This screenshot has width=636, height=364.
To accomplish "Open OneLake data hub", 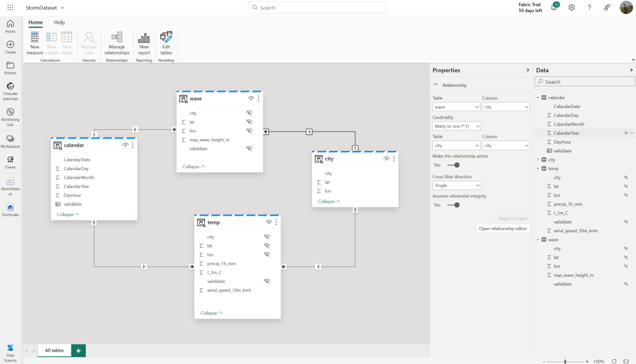I will (10, 91).
